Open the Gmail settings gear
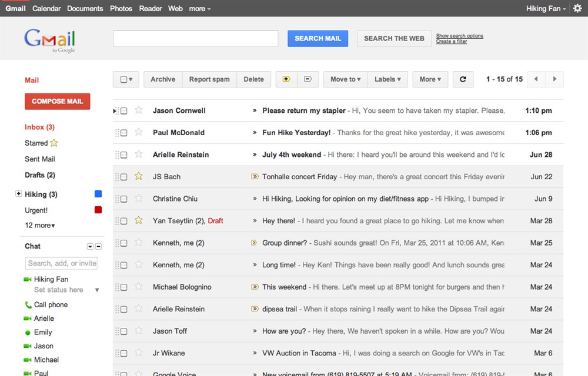Screen dimensions: 588x376 [577, 8]
